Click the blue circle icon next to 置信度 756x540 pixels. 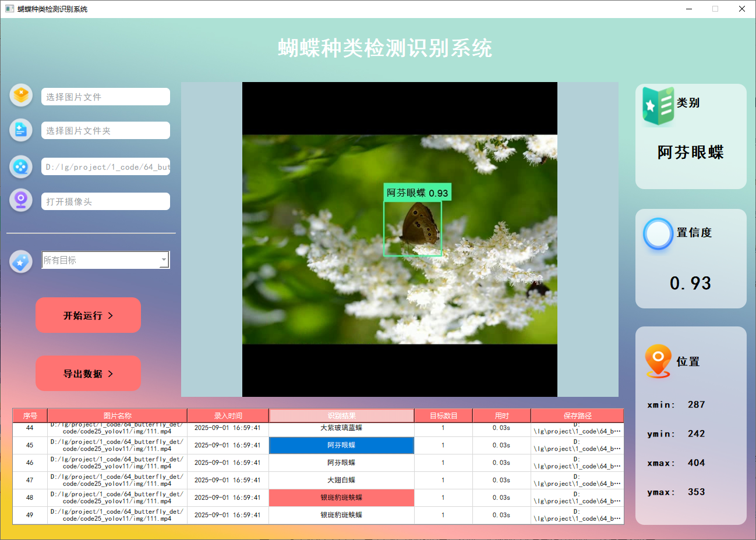pos(658,234)
